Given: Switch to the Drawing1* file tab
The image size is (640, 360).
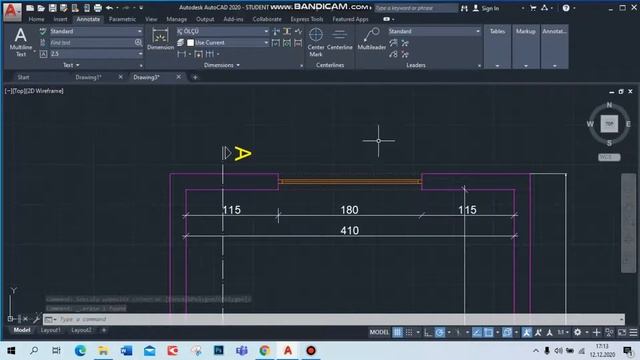Looking at the screenshot, I should (x=89, y=77).
